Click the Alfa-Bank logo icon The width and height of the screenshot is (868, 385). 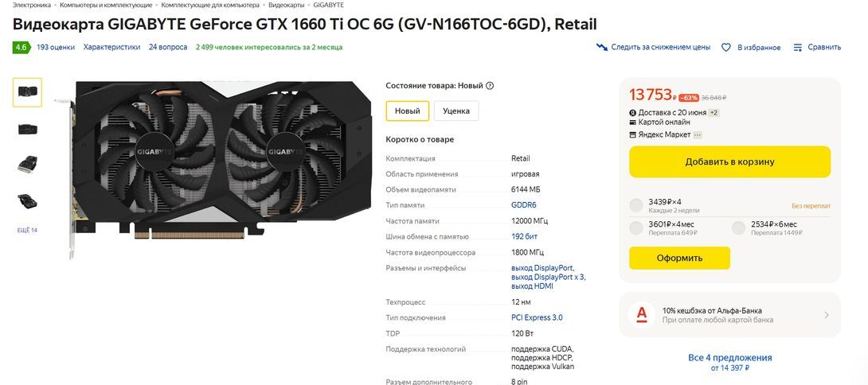(x=642, y=315)
